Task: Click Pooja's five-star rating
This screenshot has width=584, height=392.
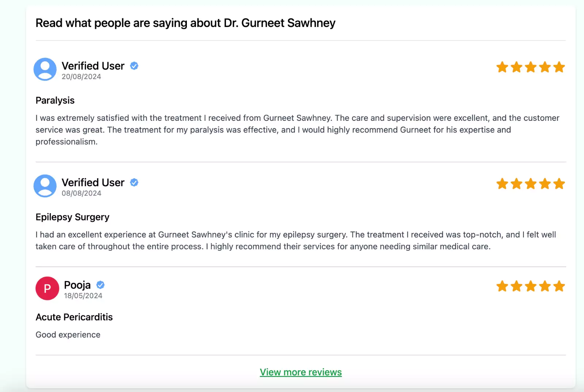Action: [x=530, y=286]
